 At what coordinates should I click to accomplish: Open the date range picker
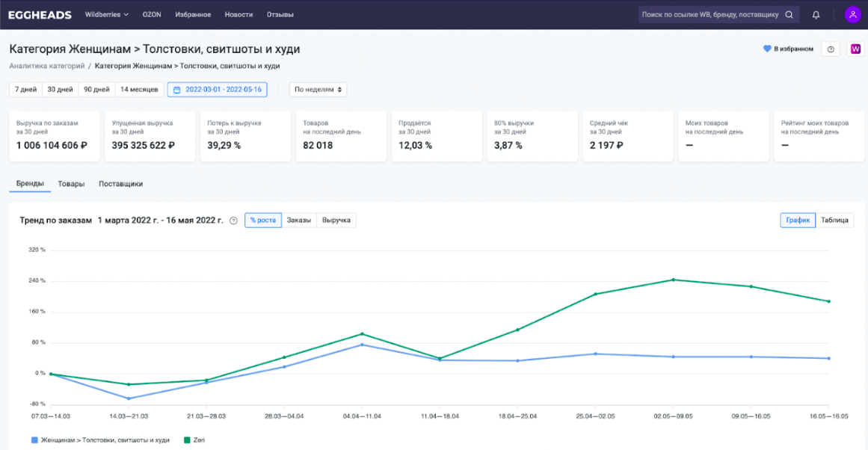point(217,90)
